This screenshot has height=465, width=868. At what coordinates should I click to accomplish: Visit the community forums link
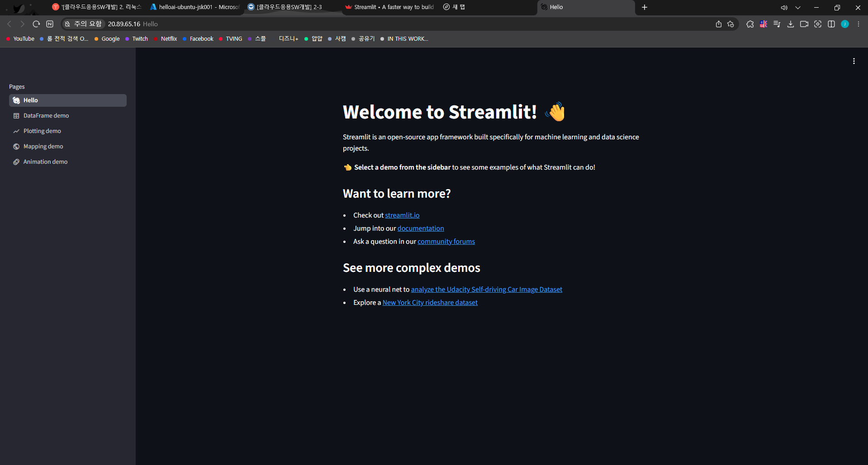tap(446, 242)
